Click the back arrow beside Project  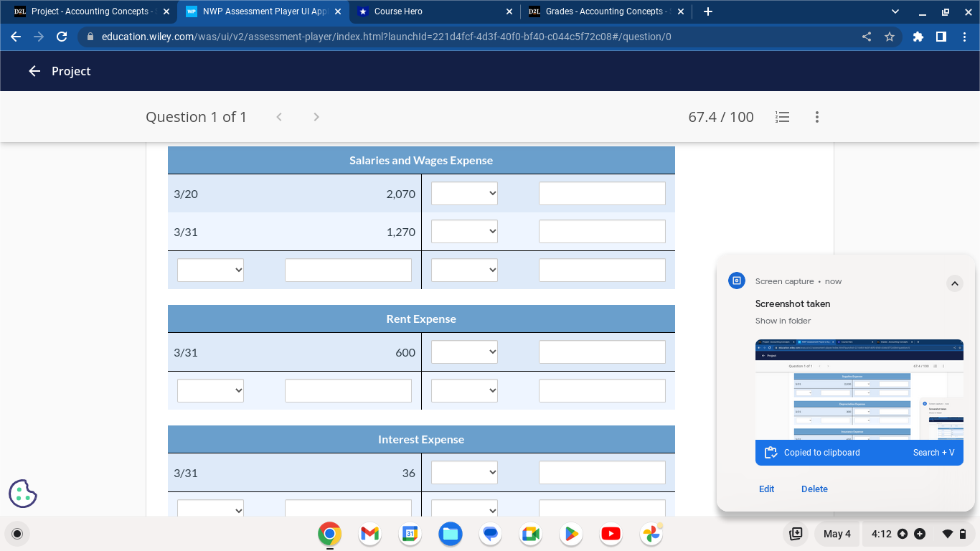point(34,70)
